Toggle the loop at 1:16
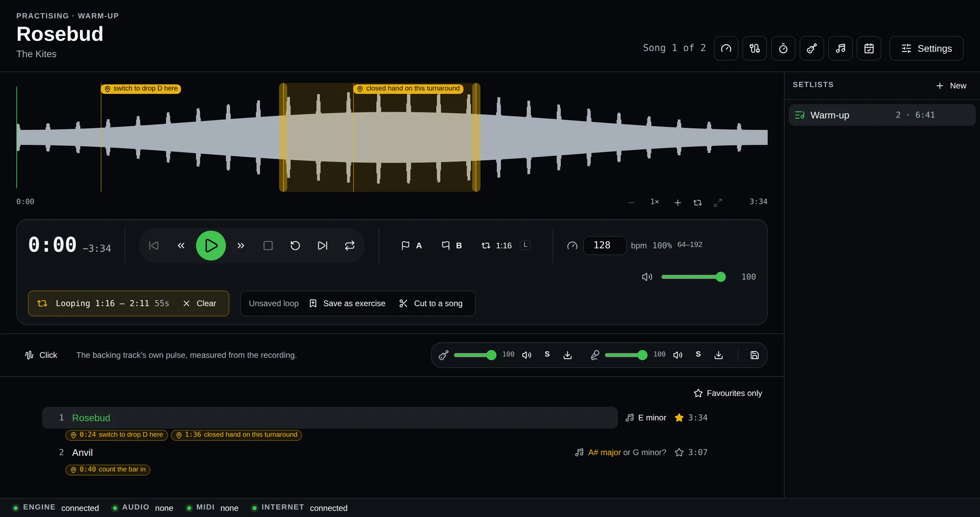Screen dimensions: 980x517 tap(496, 245)
